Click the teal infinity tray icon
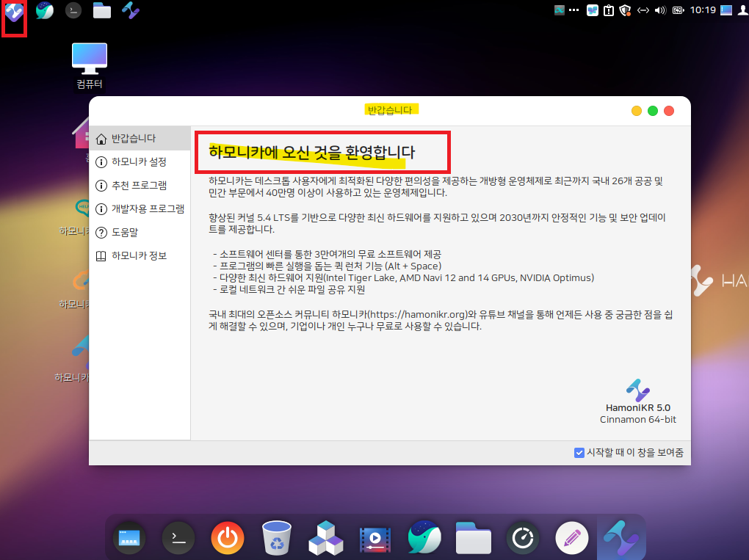 click(x=560, y=10)
